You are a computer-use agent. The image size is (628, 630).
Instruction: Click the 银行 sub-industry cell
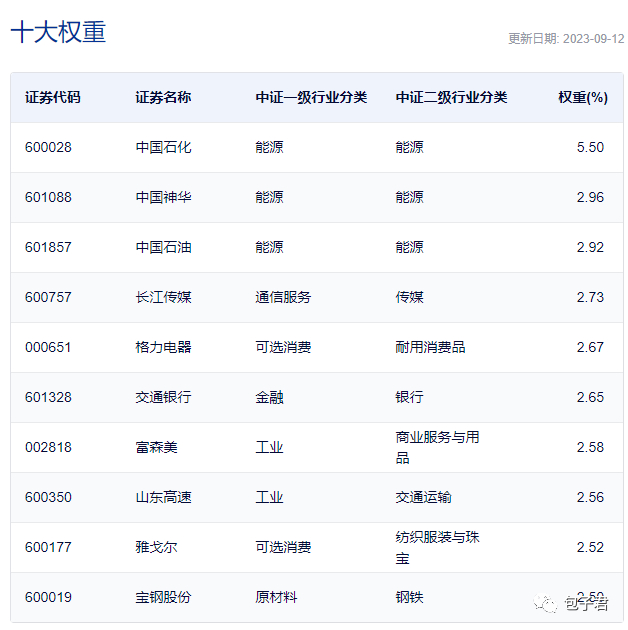pos(409,397)
